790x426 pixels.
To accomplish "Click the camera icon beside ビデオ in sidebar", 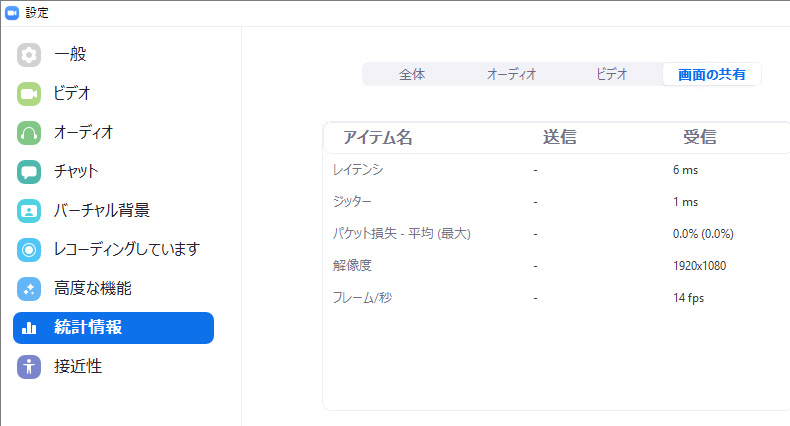I will pos(29,94).
